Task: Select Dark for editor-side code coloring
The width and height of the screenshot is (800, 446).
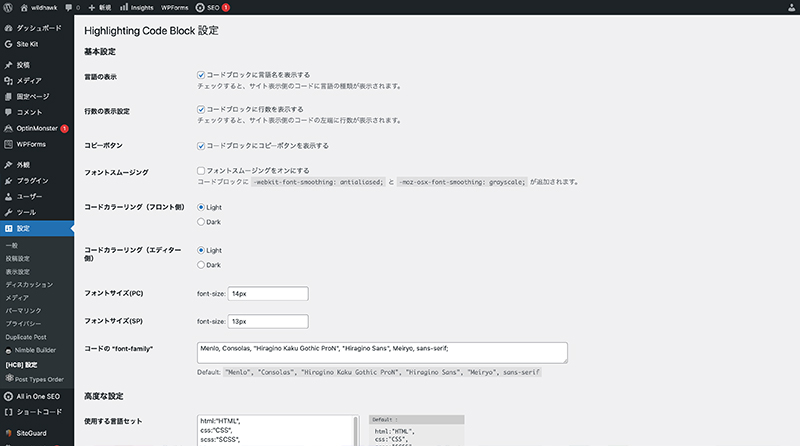Action: pyautogui.click(x=202, y=265)
